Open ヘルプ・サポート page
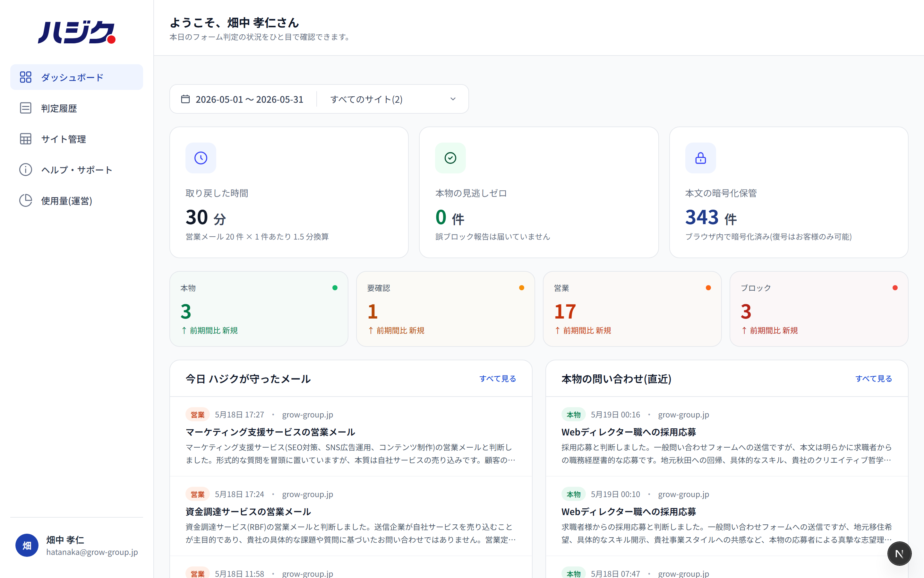Viewport: 924px width, 578px height. pos(77,170)
